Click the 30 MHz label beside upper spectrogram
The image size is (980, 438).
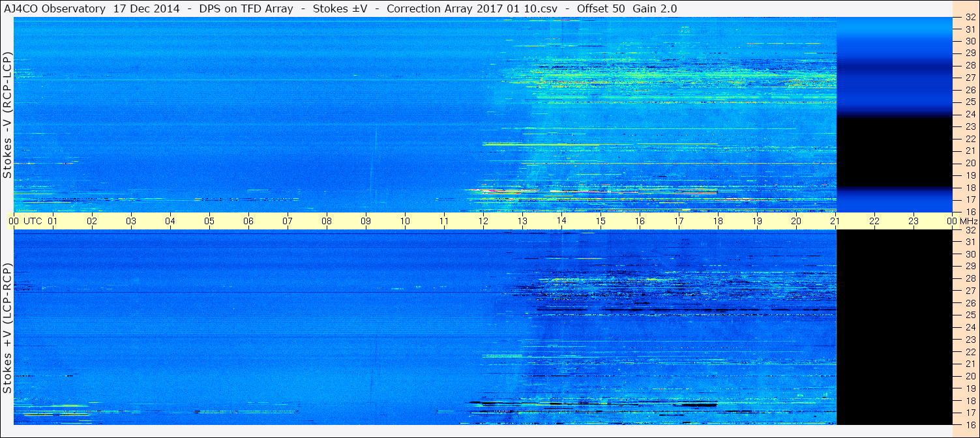click(x=970, y=41)
